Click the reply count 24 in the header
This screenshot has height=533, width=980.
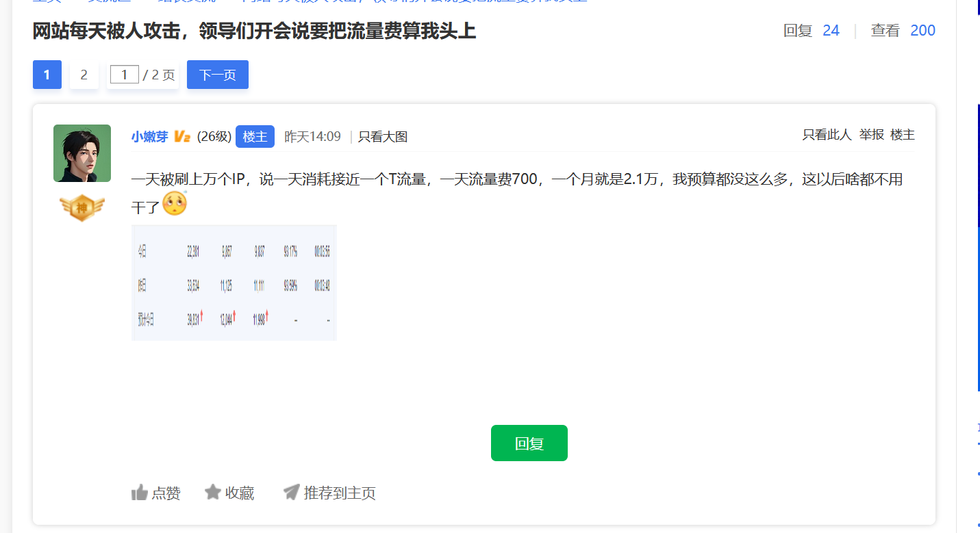[x=831, y=31]
